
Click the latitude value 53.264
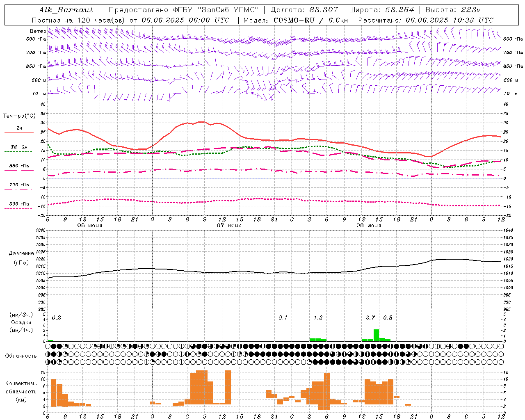pyautogui.click(x=400, y=10)
